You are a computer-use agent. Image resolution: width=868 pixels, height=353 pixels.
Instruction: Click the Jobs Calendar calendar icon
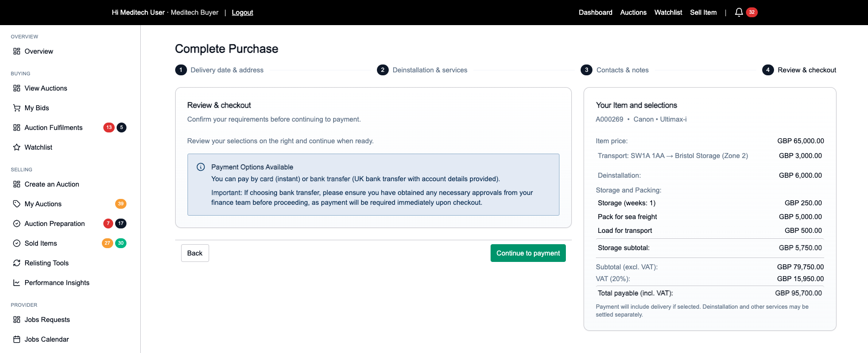[17, 339]
